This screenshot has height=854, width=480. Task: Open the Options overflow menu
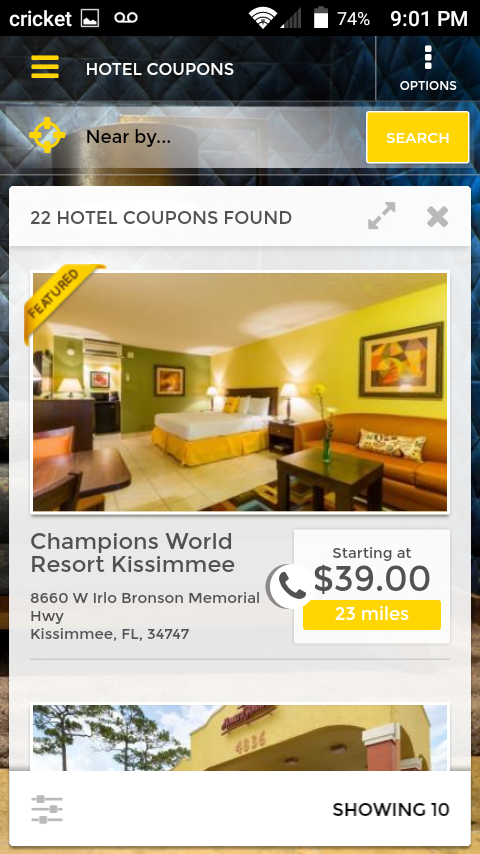pos(428,69)
